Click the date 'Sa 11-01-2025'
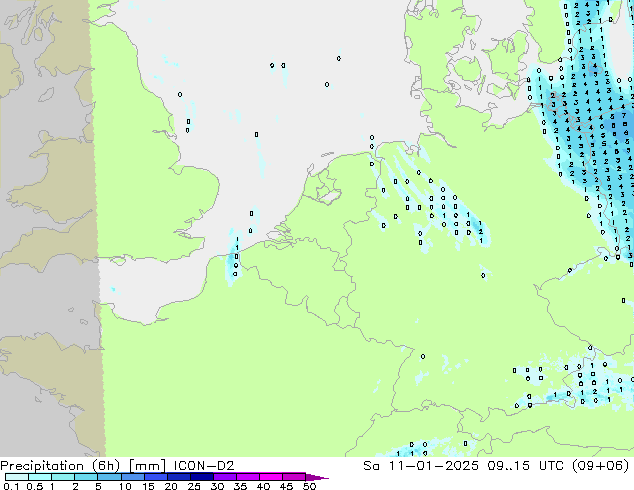The image size is (634, 490). tap(421, 466)
